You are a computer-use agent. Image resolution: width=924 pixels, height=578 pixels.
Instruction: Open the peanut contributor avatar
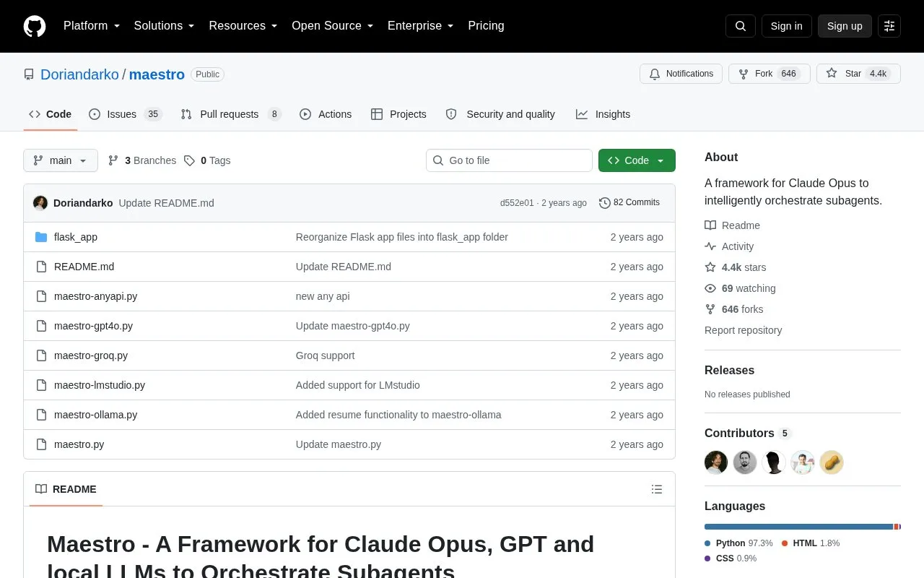point(832,462)
